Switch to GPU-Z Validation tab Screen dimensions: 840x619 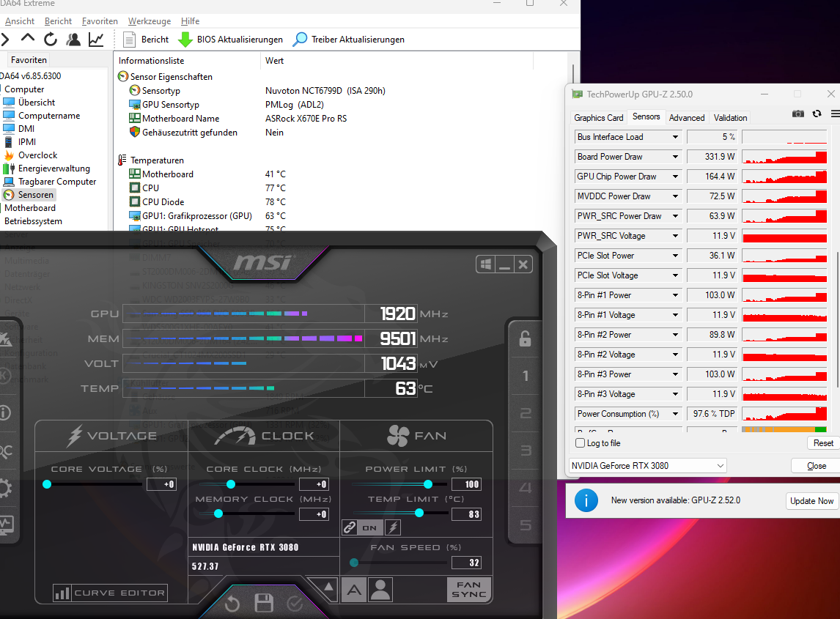coord(730,118)
